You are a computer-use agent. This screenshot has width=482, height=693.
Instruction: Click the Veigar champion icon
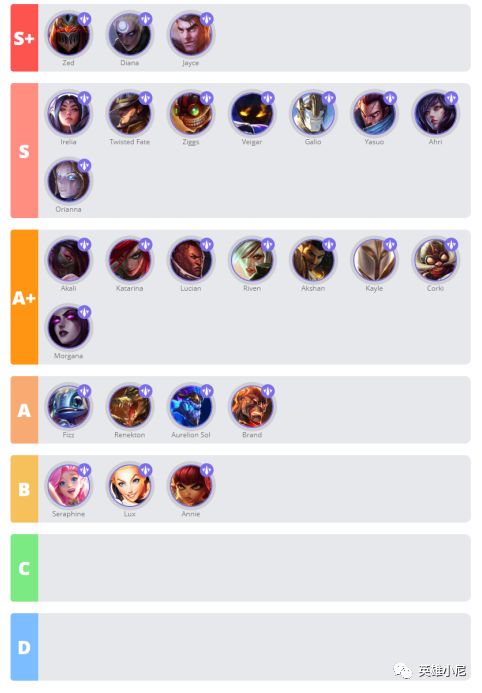click(x=252, y=114)
